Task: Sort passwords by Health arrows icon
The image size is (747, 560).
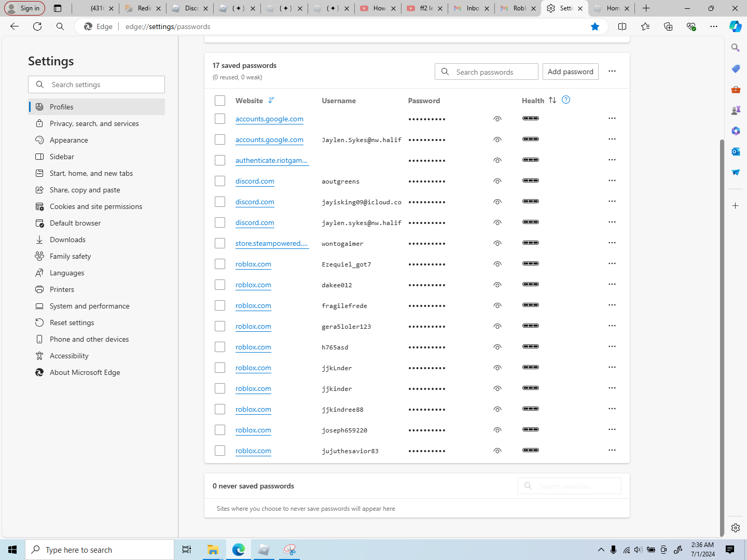Action: click(552, 100)
